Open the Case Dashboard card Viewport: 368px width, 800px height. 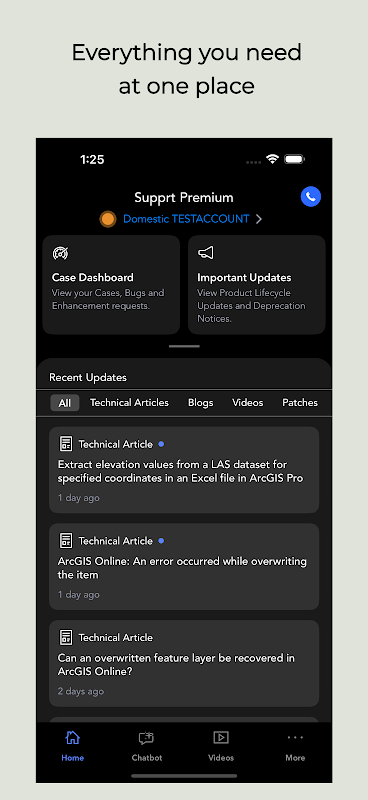point(111,285)
